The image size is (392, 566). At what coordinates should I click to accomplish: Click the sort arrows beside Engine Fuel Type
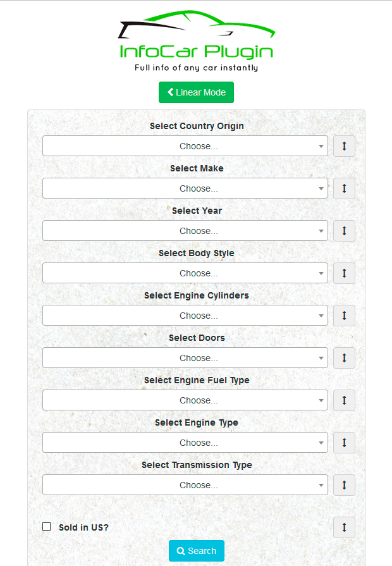click(344, 400)
